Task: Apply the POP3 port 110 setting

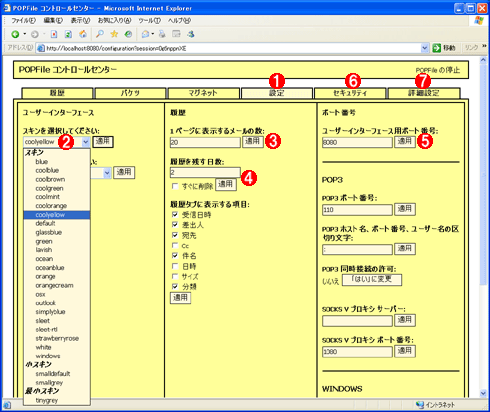Action: pos(405,209)
